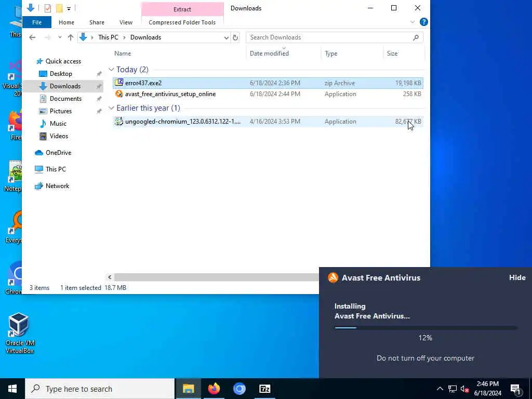Go back with the left arrow
532x399 pixels.
(32, 37)
